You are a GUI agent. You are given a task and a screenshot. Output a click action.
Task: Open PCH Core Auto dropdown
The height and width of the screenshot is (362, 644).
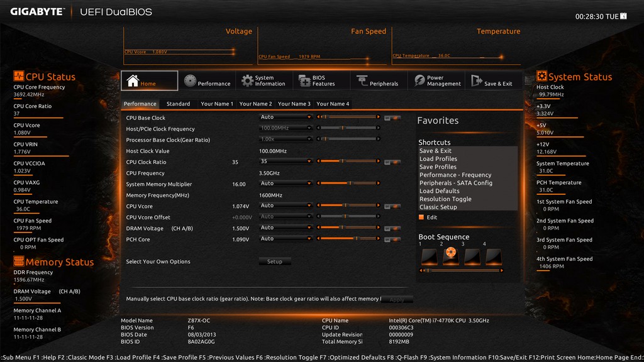(x=286, y=238)
